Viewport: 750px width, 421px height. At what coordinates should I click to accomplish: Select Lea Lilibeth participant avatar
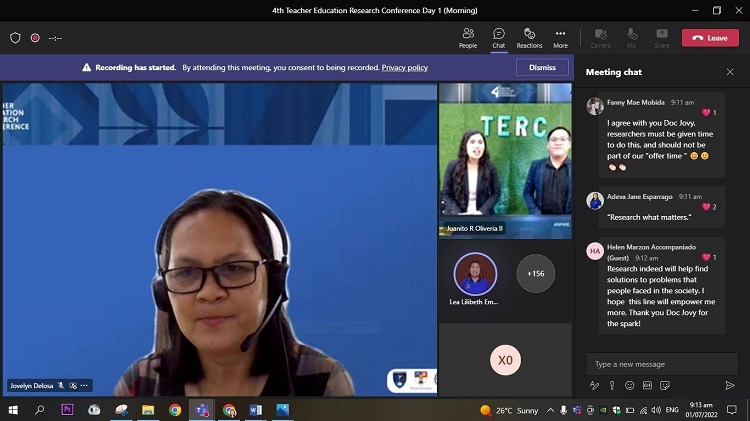coord(475,274)
